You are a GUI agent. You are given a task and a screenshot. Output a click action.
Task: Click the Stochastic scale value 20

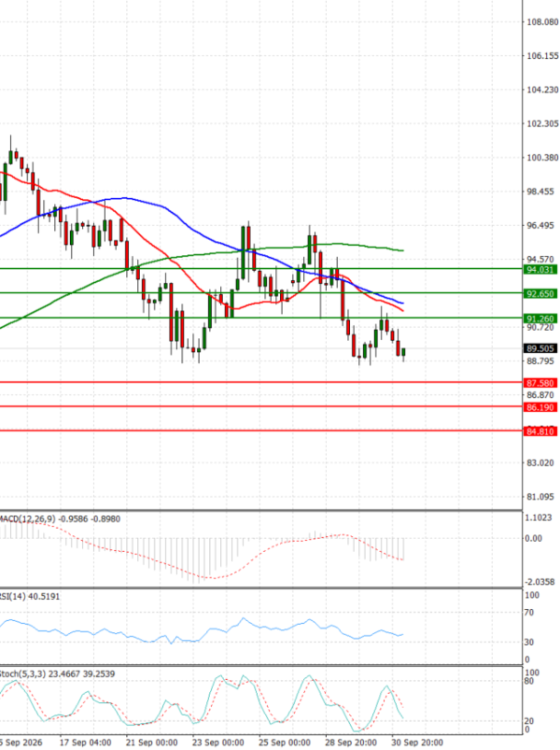pyautogui.click(x=529, y=721)
